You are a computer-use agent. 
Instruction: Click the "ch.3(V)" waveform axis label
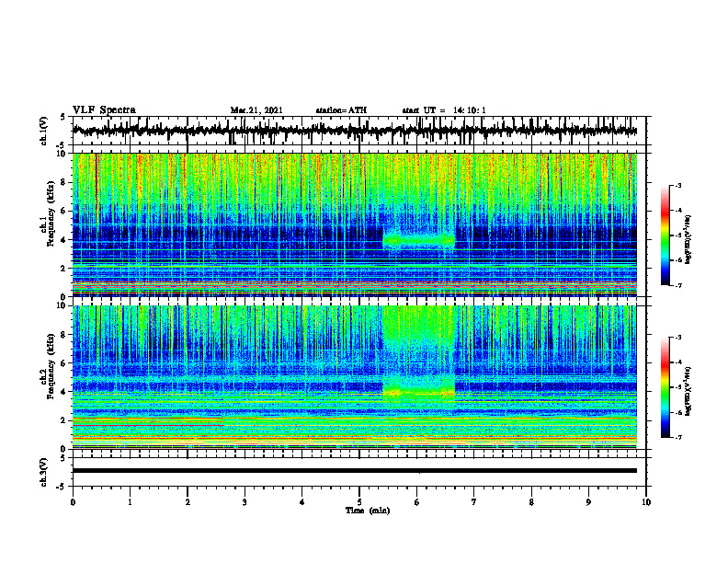coord(43,473)
